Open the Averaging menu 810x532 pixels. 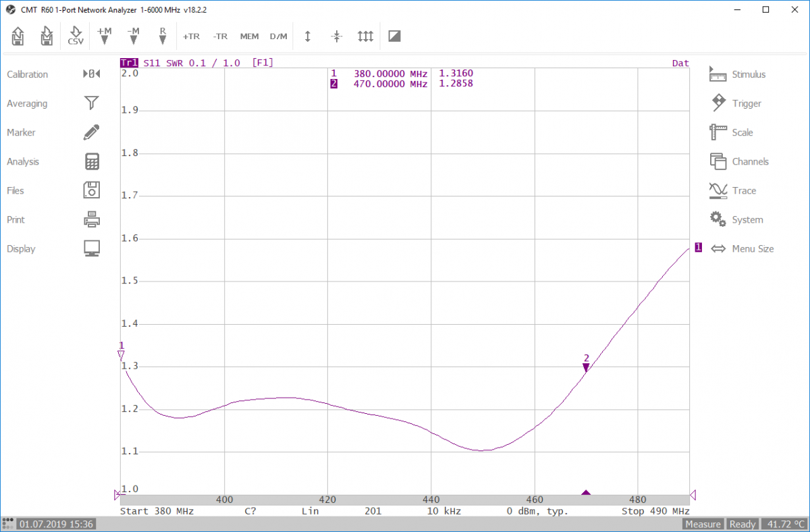pyautogui.click(x=53, y=103)
